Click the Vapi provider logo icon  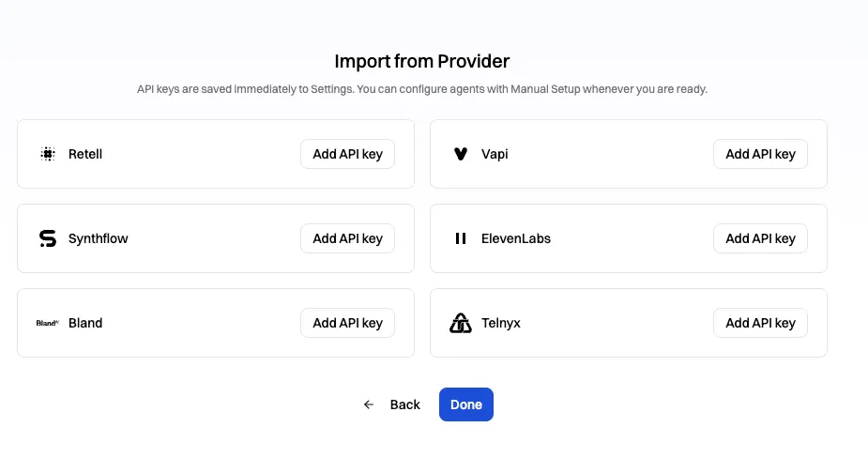[461, 154]
